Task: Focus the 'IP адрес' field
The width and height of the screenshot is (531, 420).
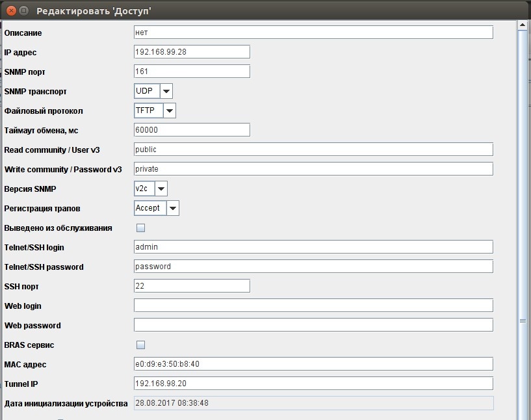Action: point(192,52)
